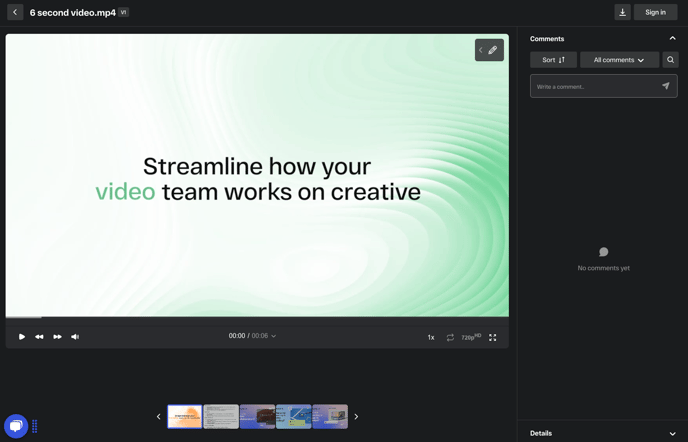Send comment using paper plane icon

pos(665,86)
